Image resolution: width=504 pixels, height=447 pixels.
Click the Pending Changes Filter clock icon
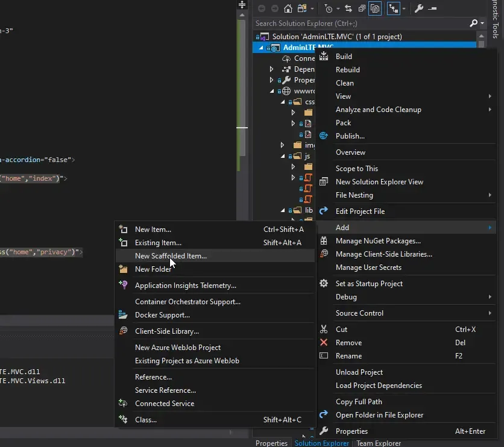[x=327, y=8]
